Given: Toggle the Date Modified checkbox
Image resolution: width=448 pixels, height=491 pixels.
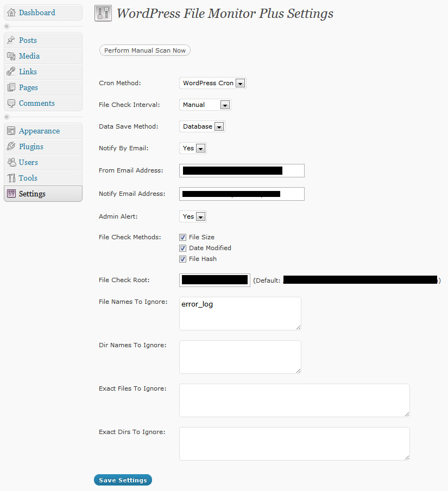Looking at the screenshot, I should pyautogui.click(x=183, y=248).
